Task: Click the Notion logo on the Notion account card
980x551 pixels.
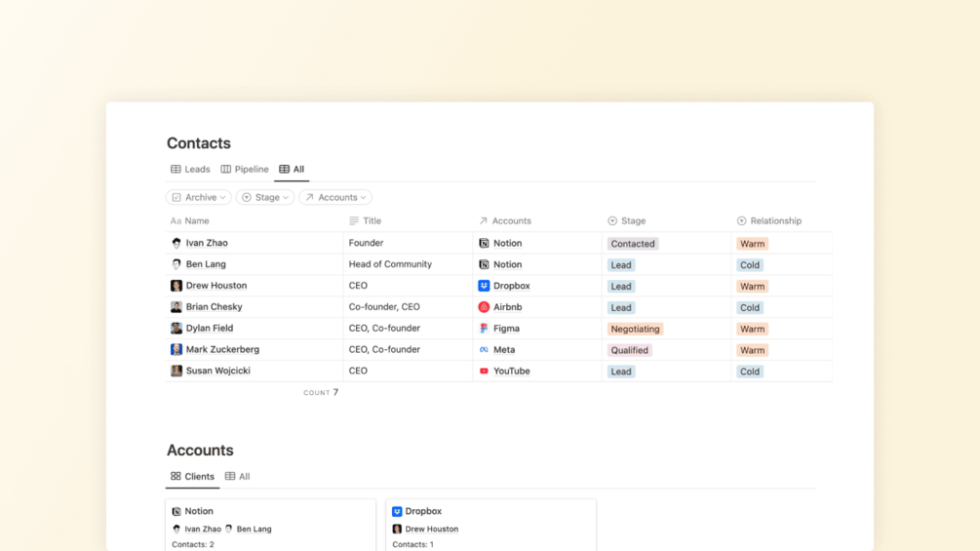Action: pyautogui.click(x=176, y=511)
